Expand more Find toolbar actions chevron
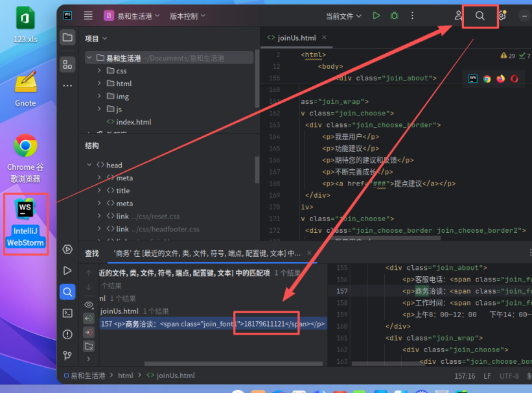 click(x=89, y=359)
